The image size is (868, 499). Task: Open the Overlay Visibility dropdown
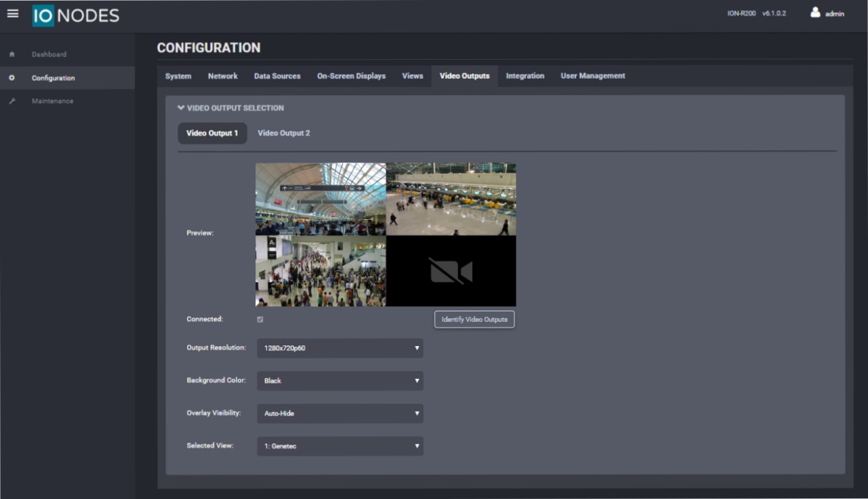(339, 413)
